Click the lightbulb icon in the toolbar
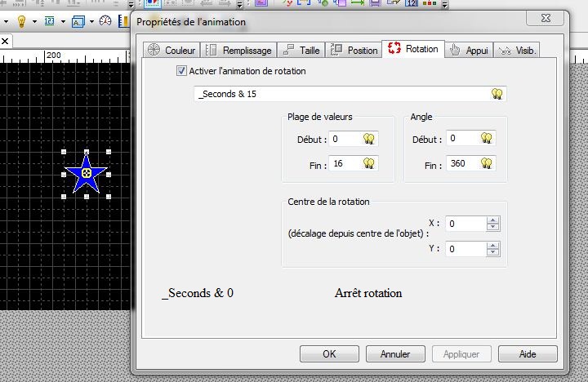Image resolution: width=588 pixels, height=382 pixels. tap(21, 20)
